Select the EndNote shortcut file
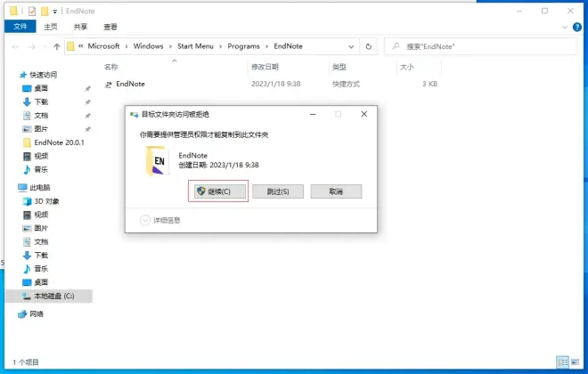The height and width of the screenshot is (374, 588). coord(130,84)
